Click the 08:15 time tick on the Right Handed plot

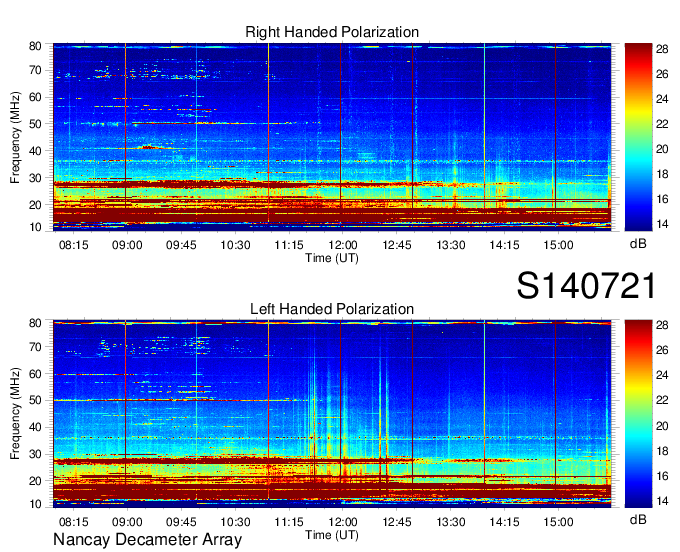click(x=74, y=245)
